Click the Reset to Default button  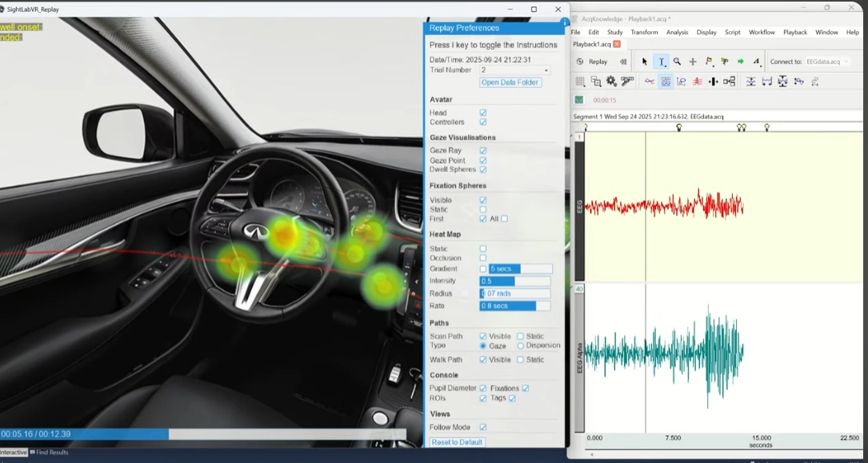click(x=458, y=442)
